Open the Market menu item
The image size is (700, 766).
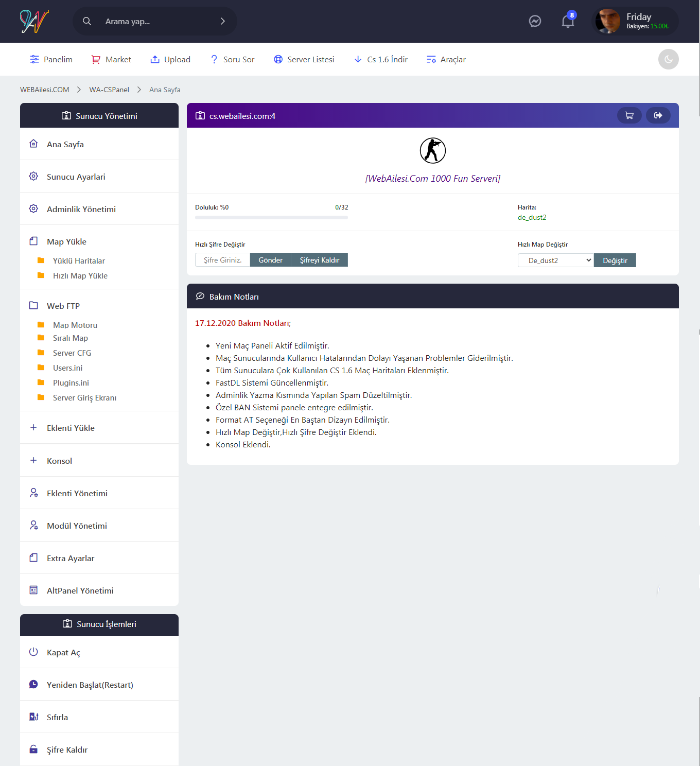click(111, 59)
